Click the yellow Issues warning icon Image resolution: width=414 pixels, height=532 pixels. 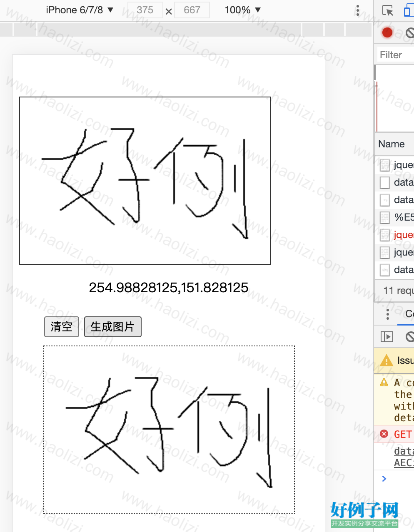pos(387,360)
